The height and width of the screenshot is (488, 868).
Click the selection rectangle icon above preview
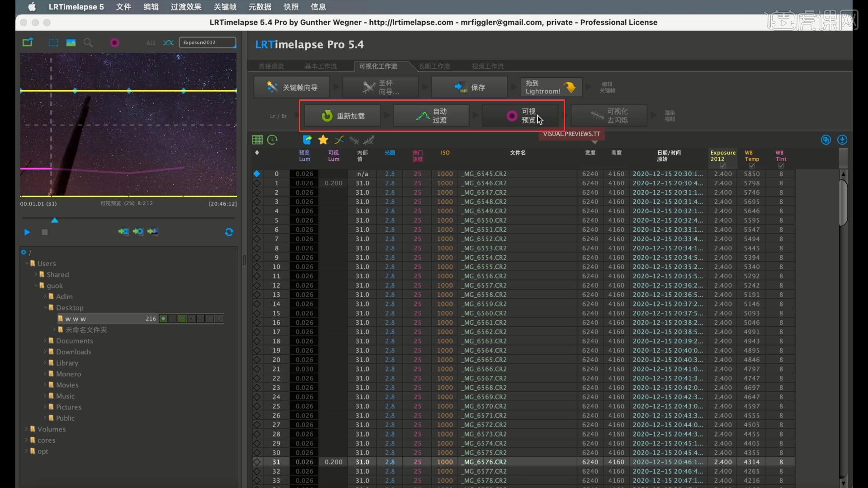[x=53, y=42]
